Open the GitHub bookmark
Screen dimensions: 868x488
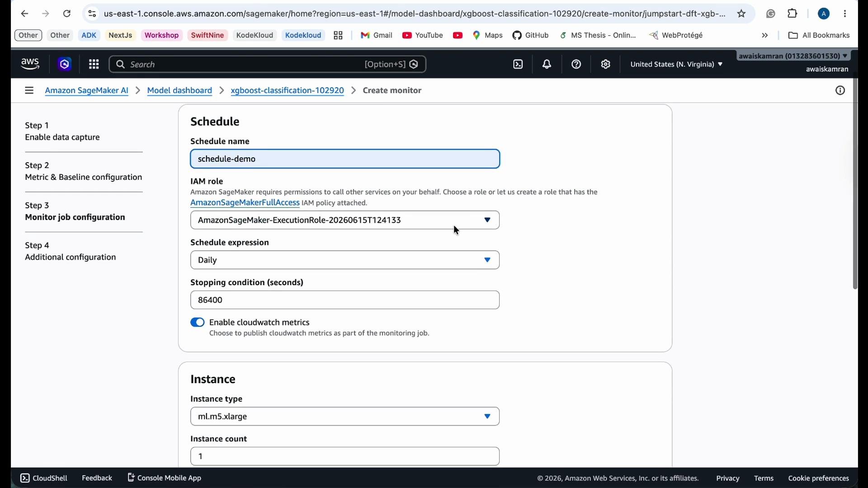531,36
